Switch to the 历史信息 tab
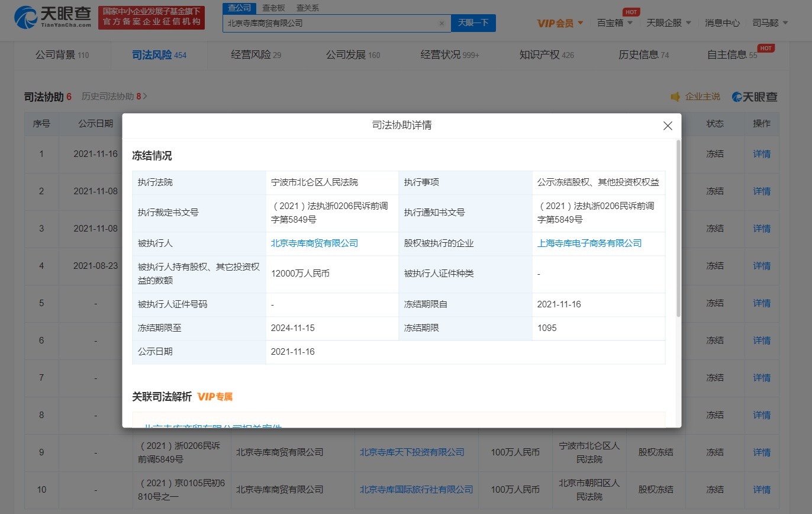 click(x=643, y=55)
